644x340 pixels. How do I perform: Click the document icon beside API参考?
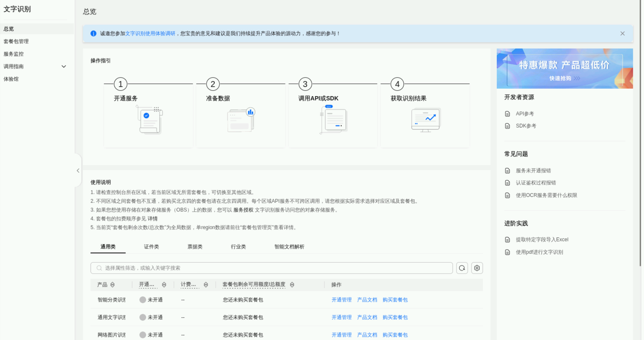[507, 113]
